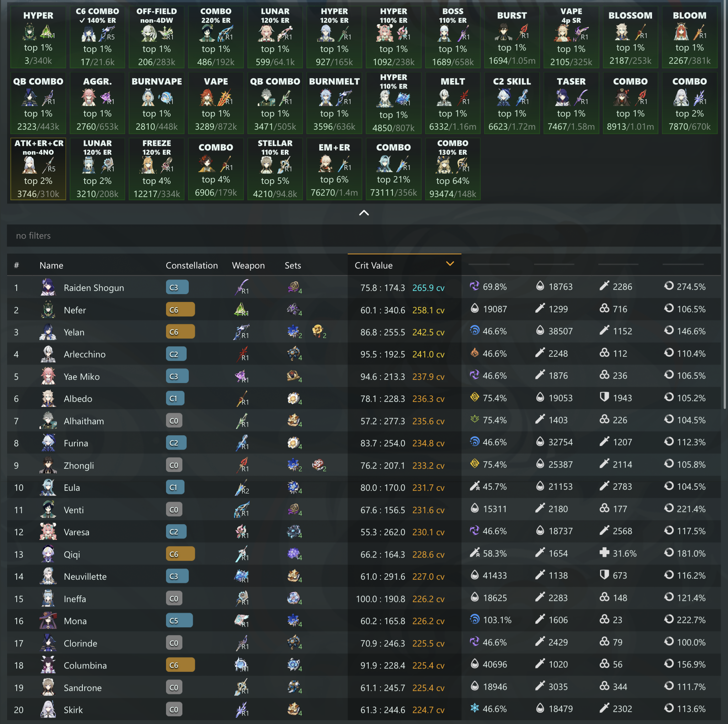The width and height of the screenshot is (728, 724).
Task: Click Mona's character avatar
Action: [48, 621]
